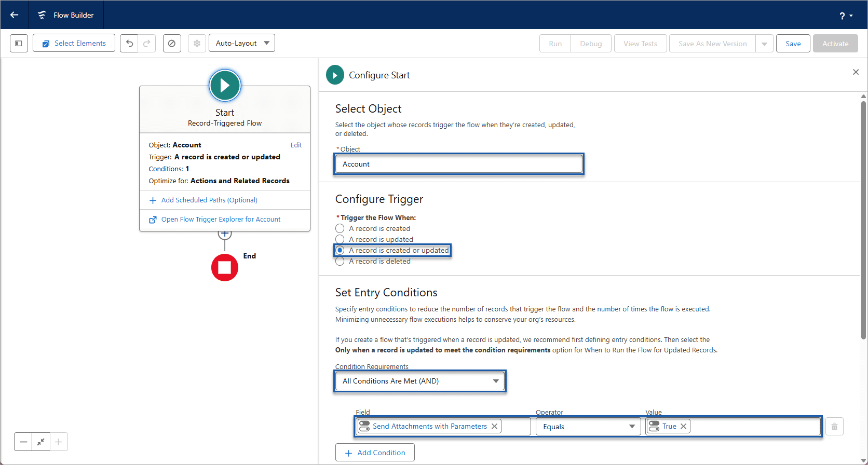
Task: Open Condition Requirements dropdown
Action: (420, 381)
